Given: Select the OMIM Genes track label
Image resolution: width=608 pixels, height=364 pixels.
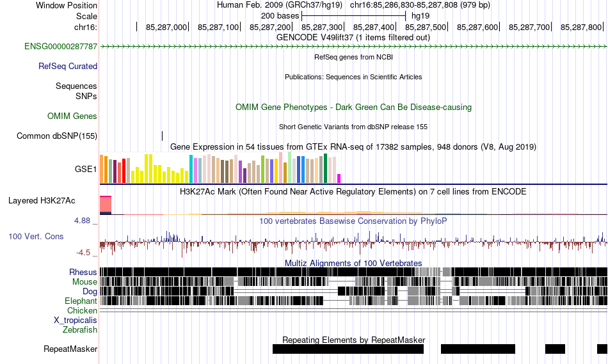Looking at the screenshot, I should 72,116.
